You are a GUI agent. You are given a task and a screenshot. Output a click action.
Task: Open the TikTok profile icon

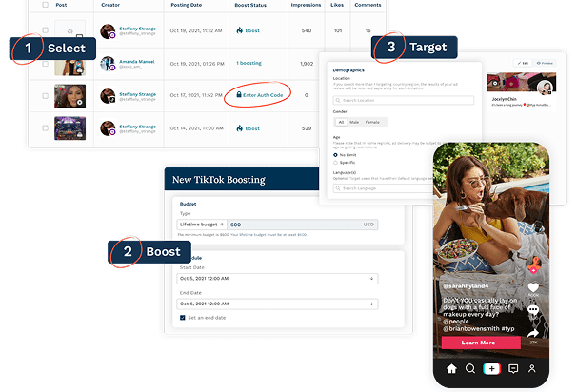click(533, 368)
